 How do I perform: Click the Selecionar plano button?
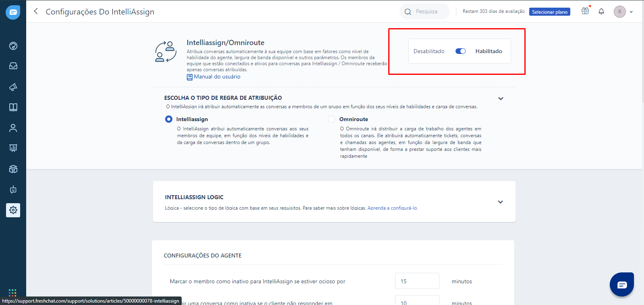[x=550, y=12]
